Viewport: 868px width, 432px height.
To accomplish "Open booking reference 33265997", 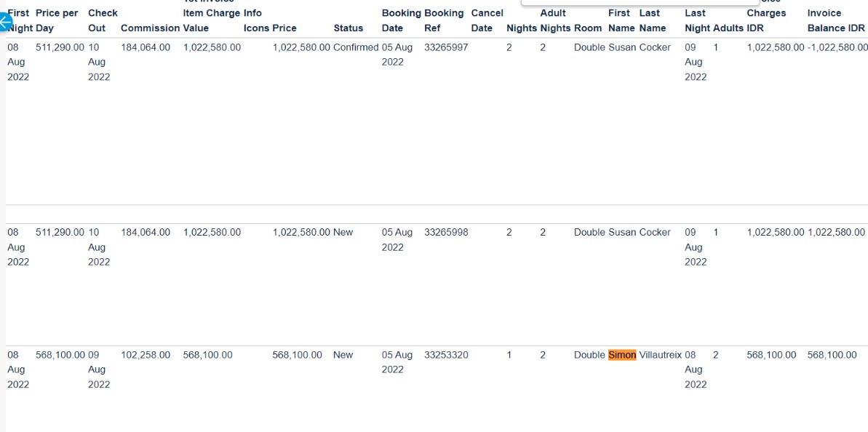I will [445, 47].
